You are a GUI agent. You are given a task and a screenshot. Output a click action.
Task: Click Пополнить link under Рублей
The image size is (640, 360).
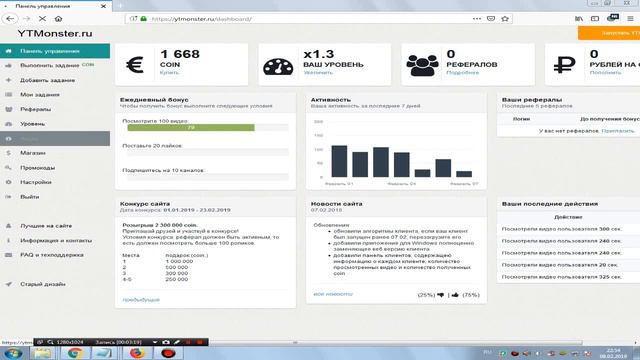[x=605, y=73]
